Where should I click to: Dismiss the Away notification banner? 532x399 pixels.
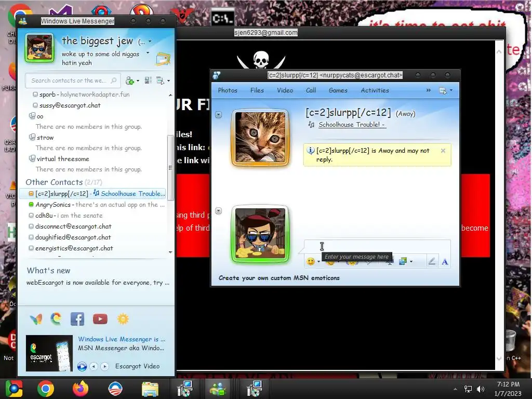pos(443,151)
